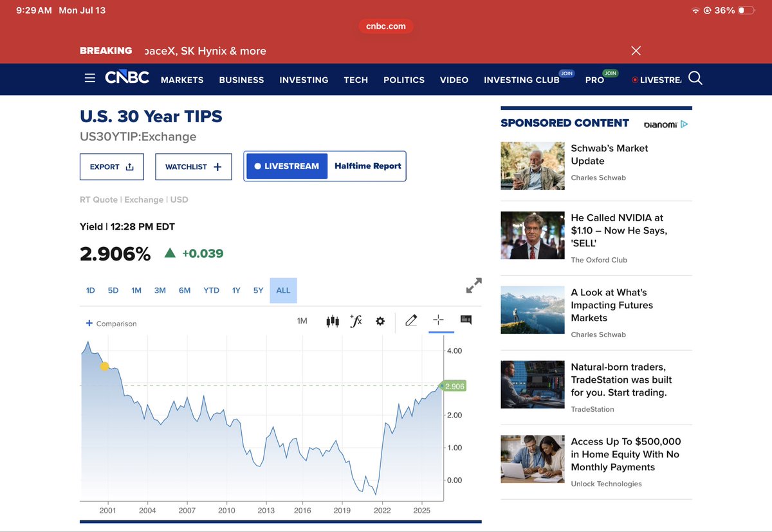Tap the cnbc.com address pill
This screenshot has width=772, height=532.
point(386,26)
